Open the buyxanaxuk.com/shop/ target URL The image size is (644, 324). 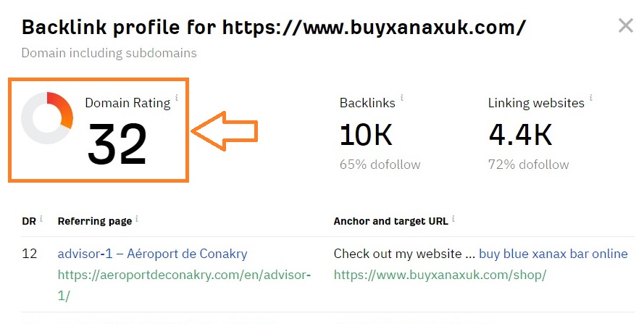(x=440, y=275)
